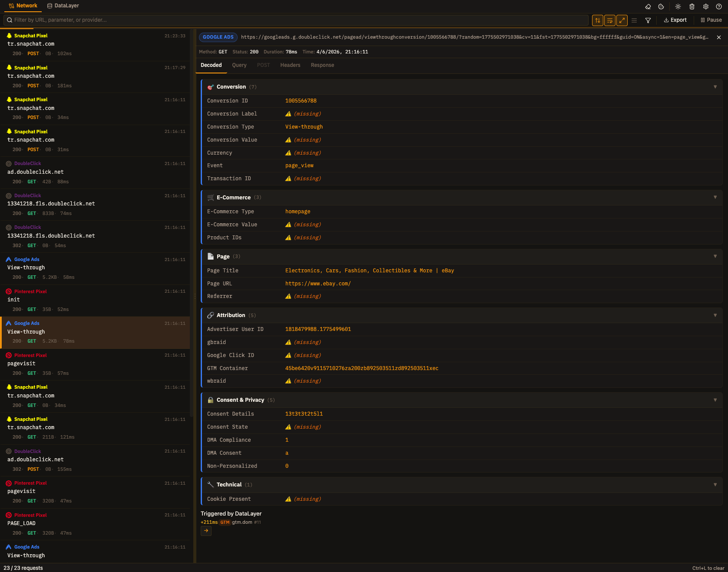The height and width of the screenshot is (572, 728).
Task: Select DoubleClick ad.doubleclick.net 302 POST request
Action: pyautogui.click(x=95, y=460)
